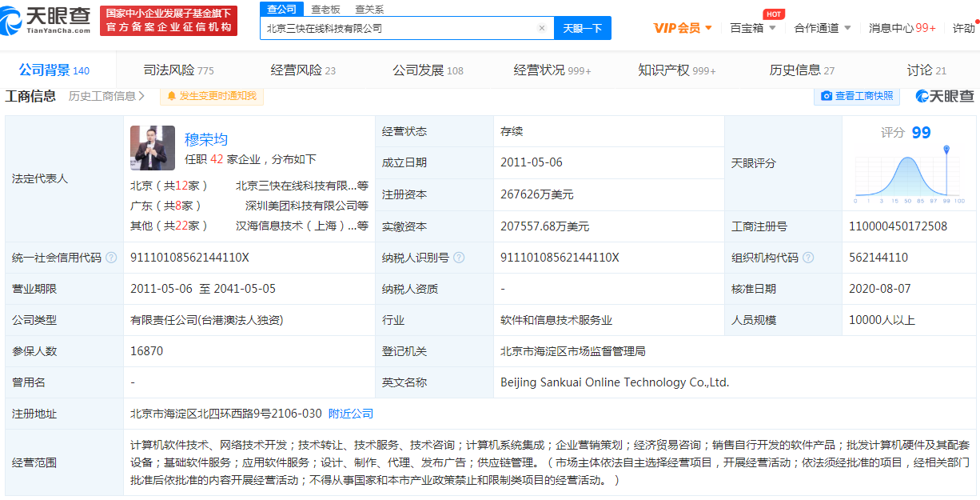Image resolution: width=980 pixels, height=500 pixels.
Task: Open the 穆荣均 representative photo
Action: (153, 148)
